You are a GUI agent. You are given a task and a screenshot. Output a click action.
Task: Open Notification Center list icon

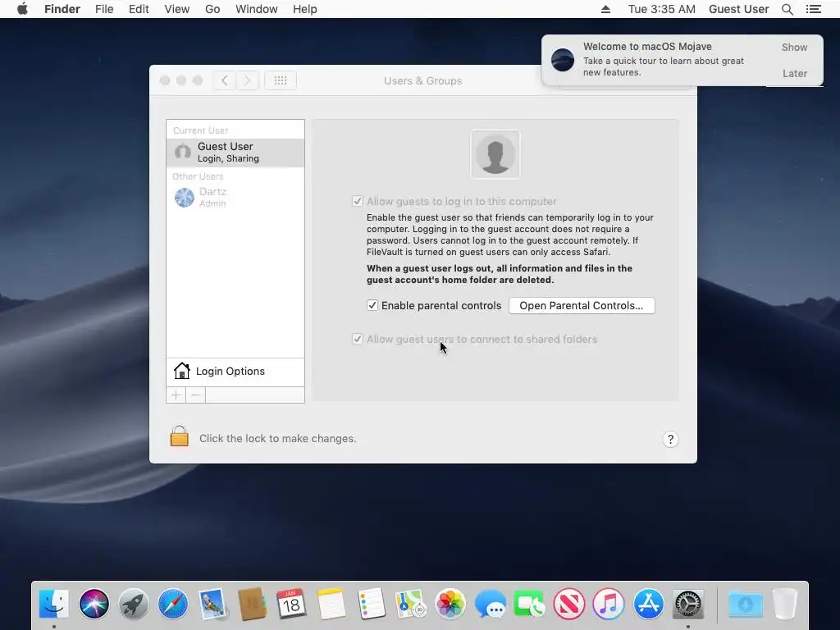[x=814, y=9]
